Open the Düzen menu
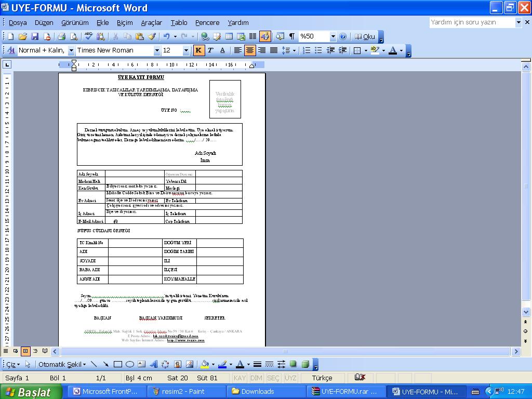 coord(44,23)
